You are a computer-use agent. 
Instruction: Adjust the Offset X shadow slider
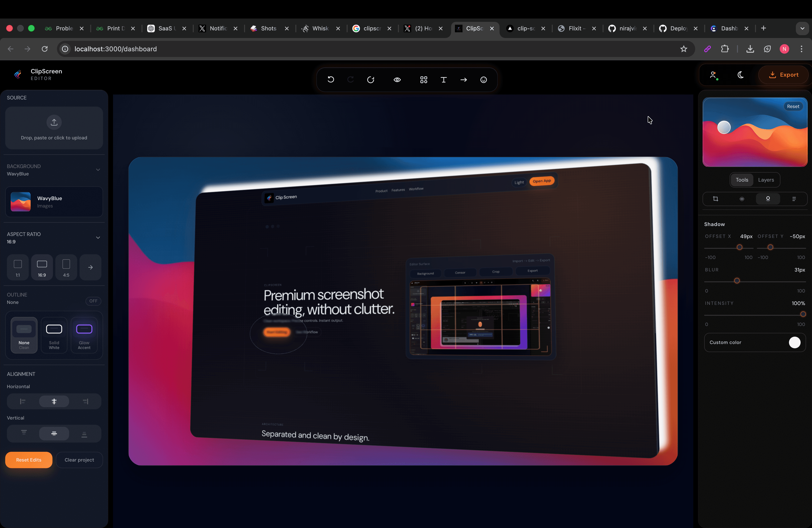tap(739, 247)
